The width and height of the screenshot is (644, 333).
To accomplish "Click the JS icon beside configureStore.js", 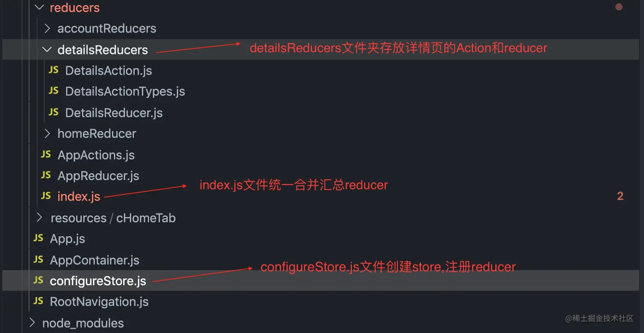I will click(x=38, y=281).
